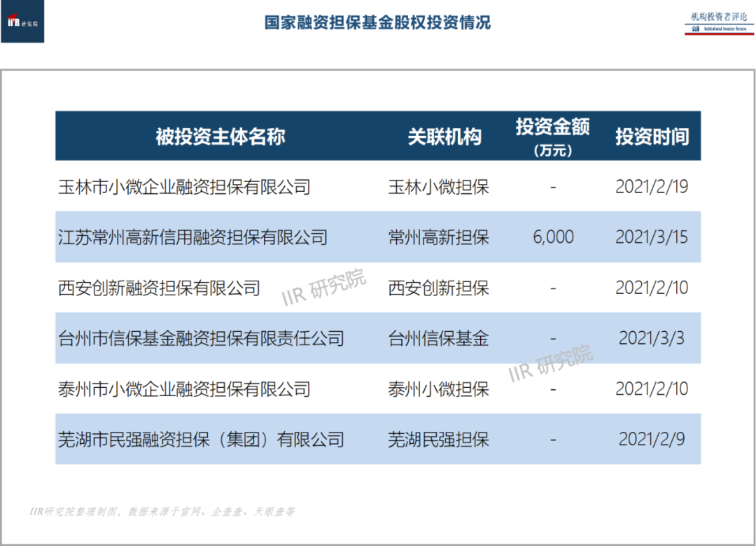Screen dimensions: 756x546
Task: Click the 台州信保基金 related institution cell
Action: pos(438,339)
